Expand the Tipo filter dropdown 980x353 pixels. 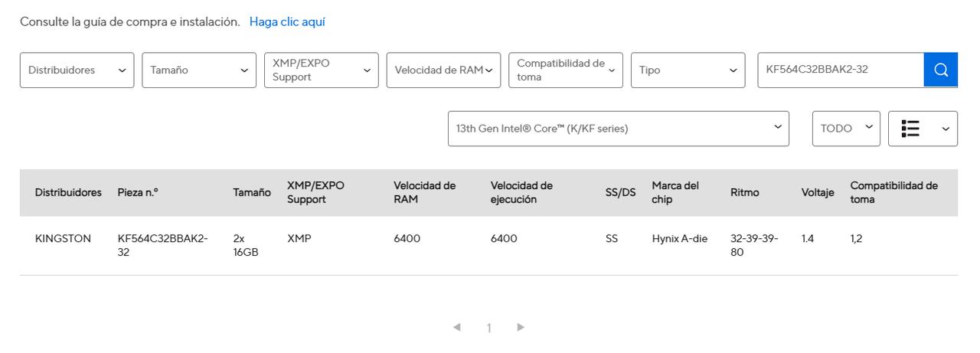pyautogui.click(x=688, y=70)
